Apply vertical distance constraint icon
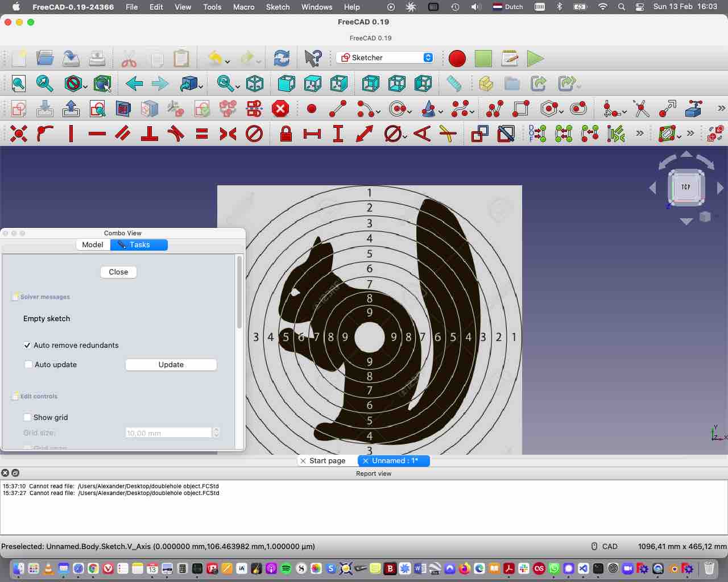The image size is (728, 582). (338, 134)
